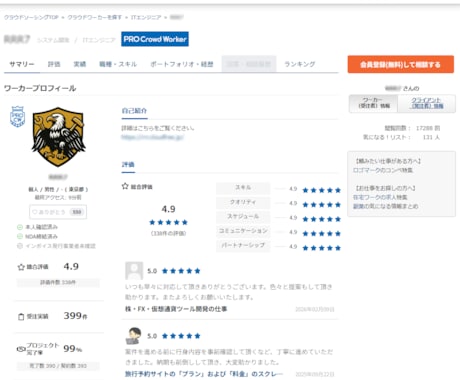This screenshot has height=380, width=460.
Task: Switch to クライアント(発注者)情報
Action: point(427,103)
